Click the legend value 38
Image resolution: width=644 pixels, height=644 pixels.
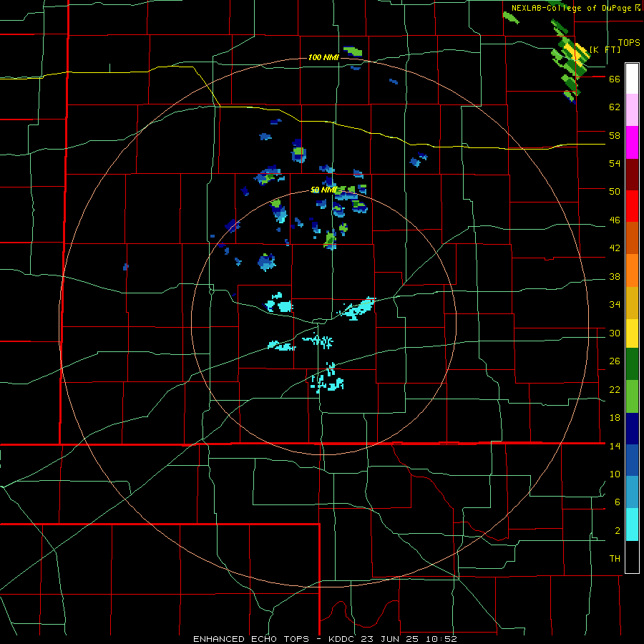[615, 276]
